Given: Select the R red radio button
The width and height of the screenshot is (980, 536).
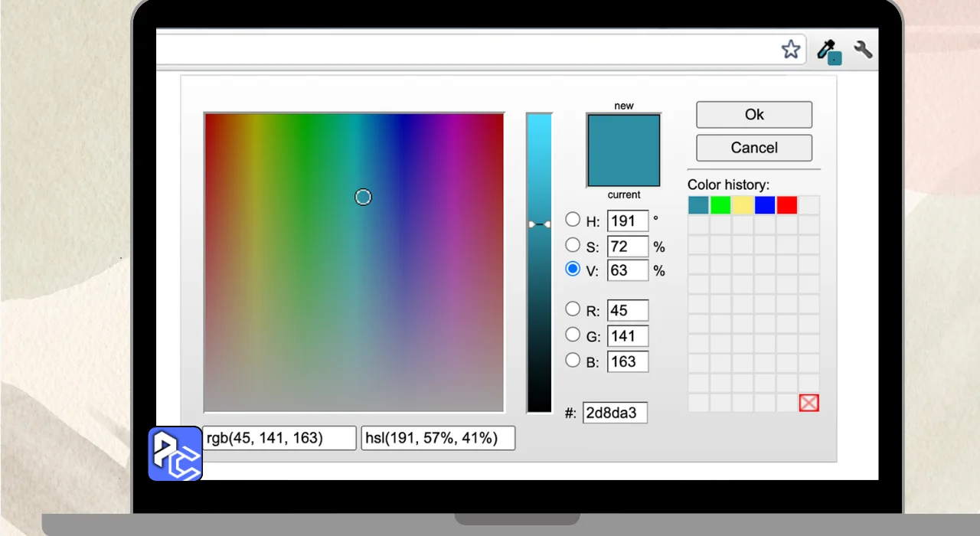Looking at the screenshot, I should coord(573,309).
